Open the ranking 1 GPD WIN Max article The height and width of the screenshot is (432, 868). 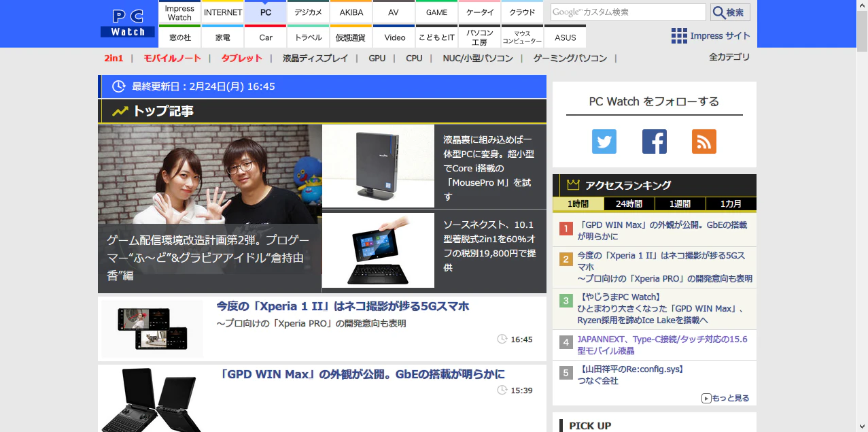click(x=662, y=231)
